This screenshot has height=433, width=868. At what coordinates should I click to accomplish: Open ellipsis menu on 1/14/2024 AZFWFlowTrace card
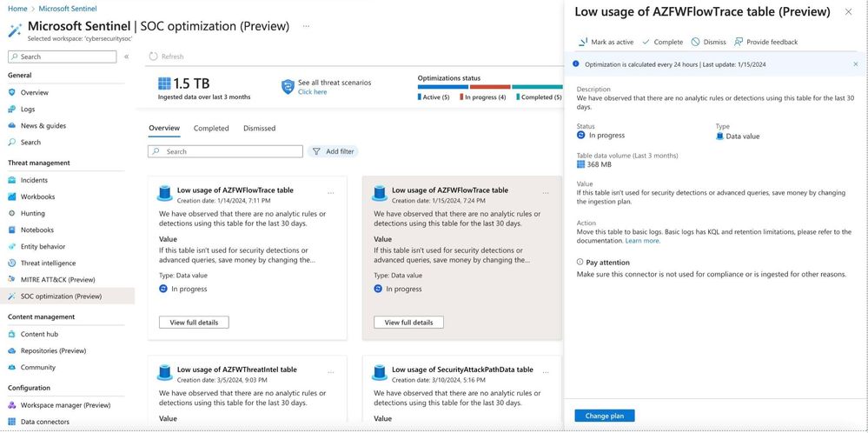[330, 193]
